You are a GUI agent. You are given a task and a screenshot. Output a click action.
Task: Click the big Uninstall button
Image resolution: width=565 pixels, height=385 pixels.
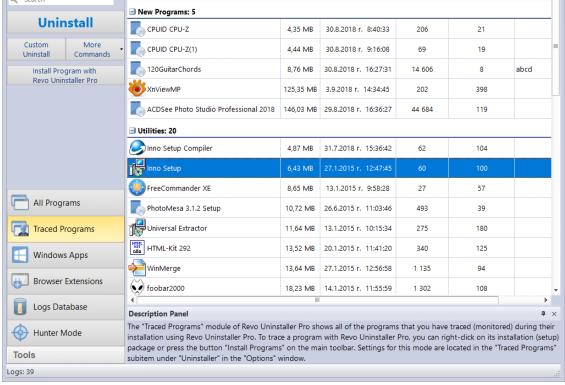(x=66, y=23)
